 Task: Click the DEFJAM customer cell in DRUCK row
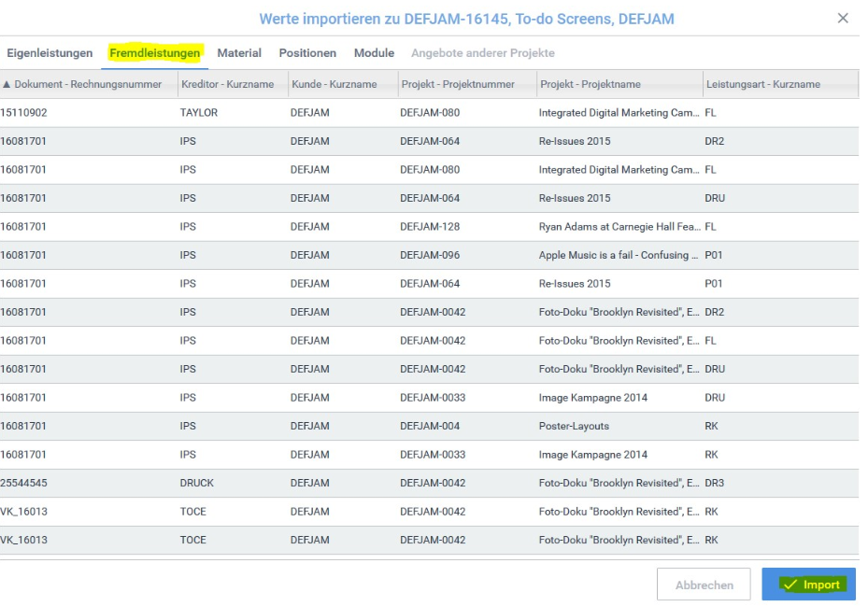point(310,483)
